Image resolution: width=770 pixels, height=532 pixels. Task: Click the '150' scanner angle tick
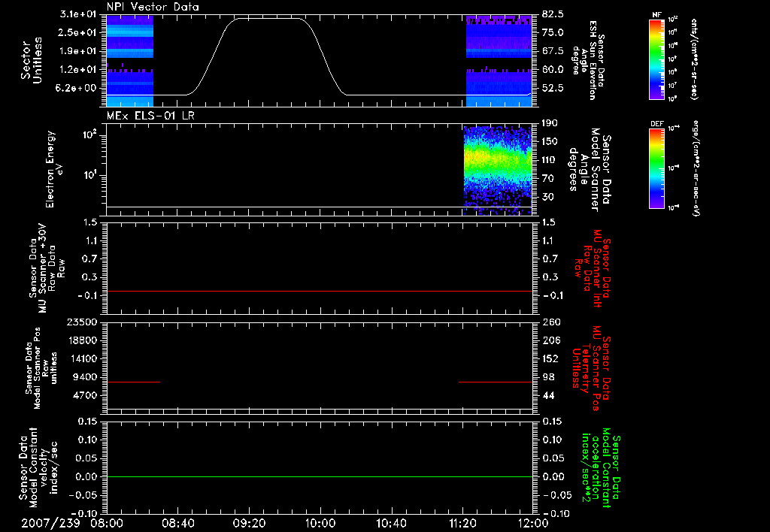[x=550, y=142]
